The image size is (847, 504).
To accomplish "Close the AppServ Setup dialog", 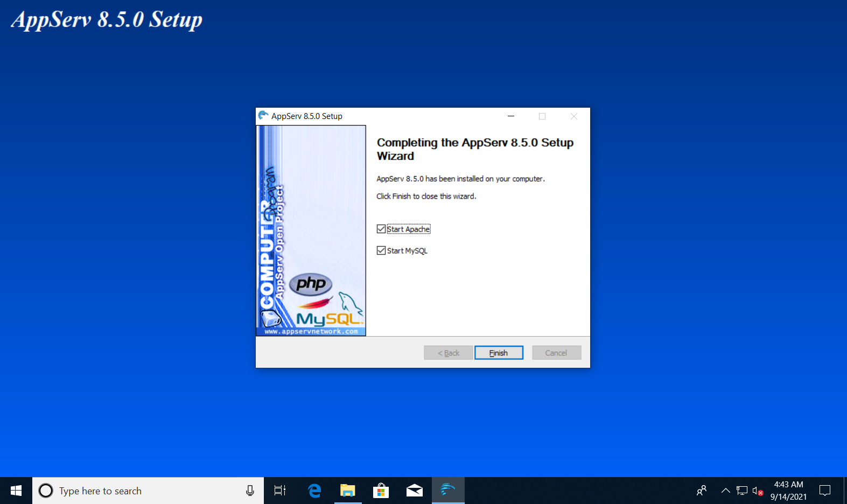I will pos(574,116).
